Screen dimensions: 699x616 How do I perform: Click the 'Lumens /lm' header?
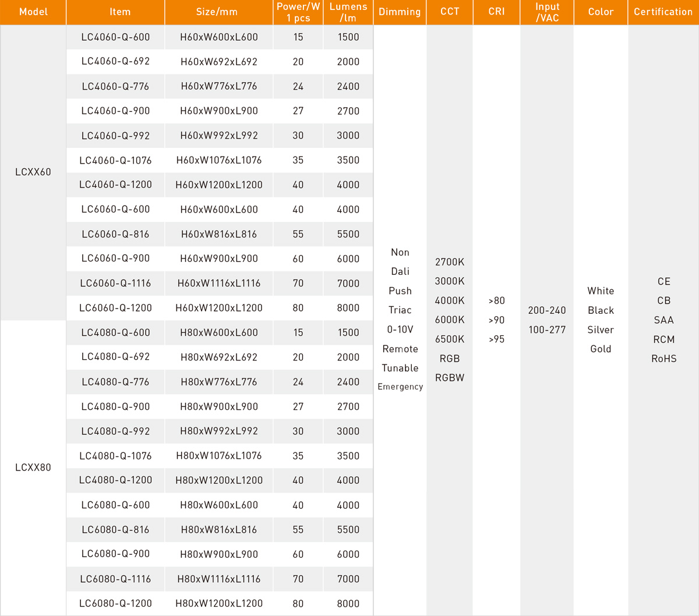tap(348, 12)
